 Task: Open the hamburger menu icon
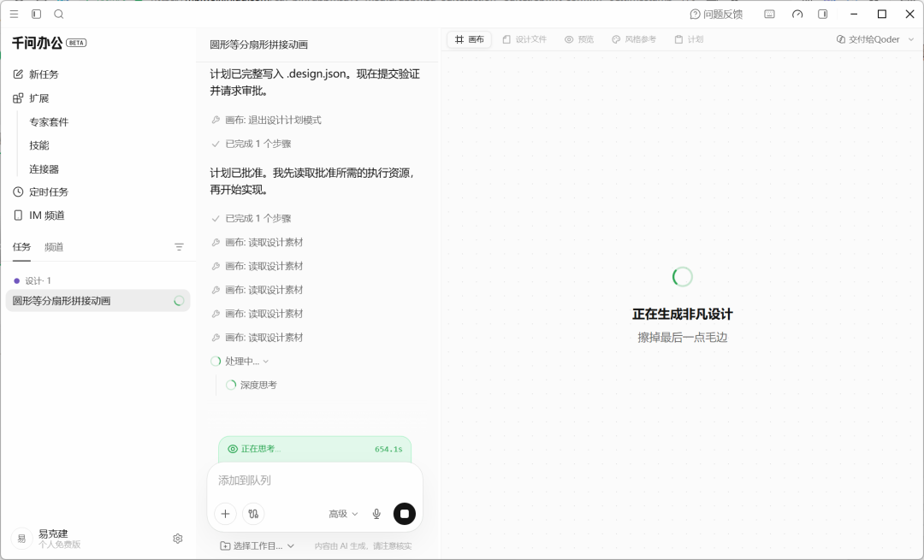coord(15,15)
